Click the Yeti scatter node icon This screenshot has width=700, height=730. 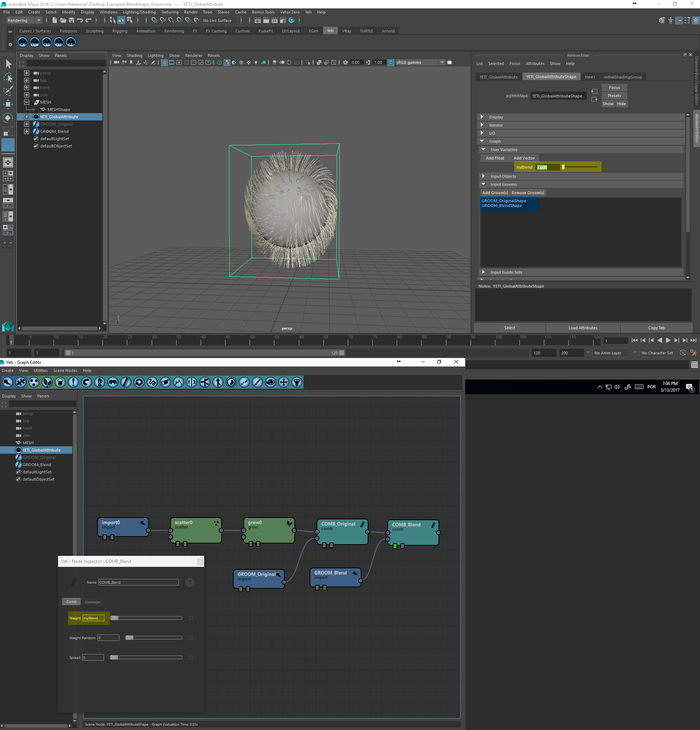(34, 382)
